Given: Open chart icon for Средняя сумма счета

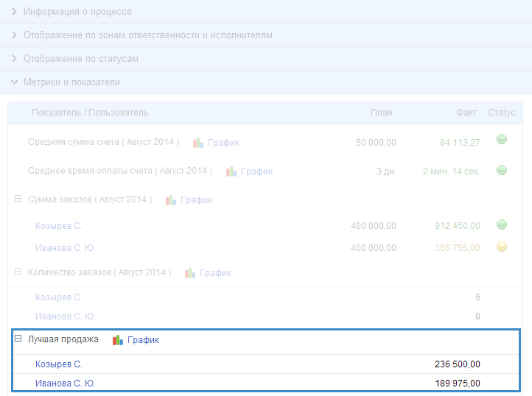Looking at the screenshot, I should [x=198, y=143].
